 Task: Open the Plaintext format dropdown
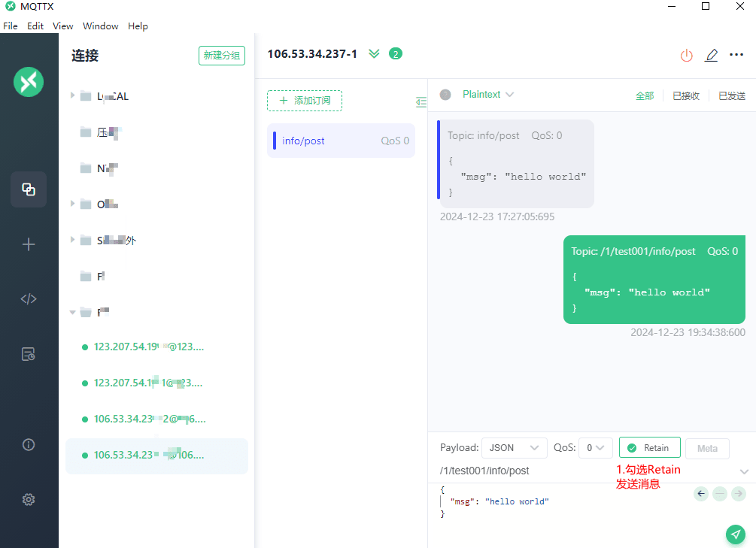(488, 95)
